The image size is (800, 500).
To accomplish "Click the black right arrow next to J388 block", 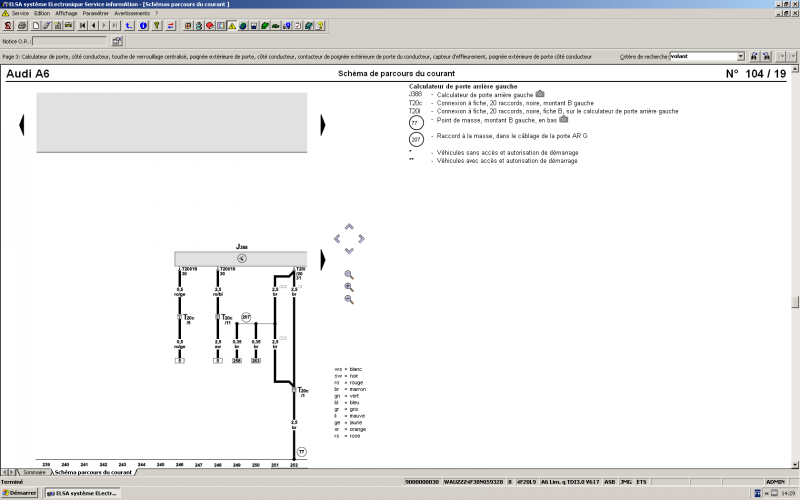I will 323,260.
